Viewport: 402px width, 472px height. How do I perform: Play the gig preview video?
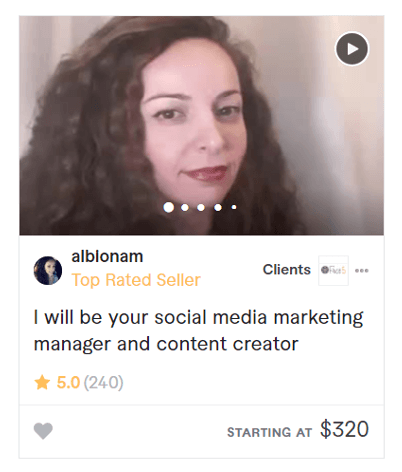pyautogui.click(x=352, y=49)
